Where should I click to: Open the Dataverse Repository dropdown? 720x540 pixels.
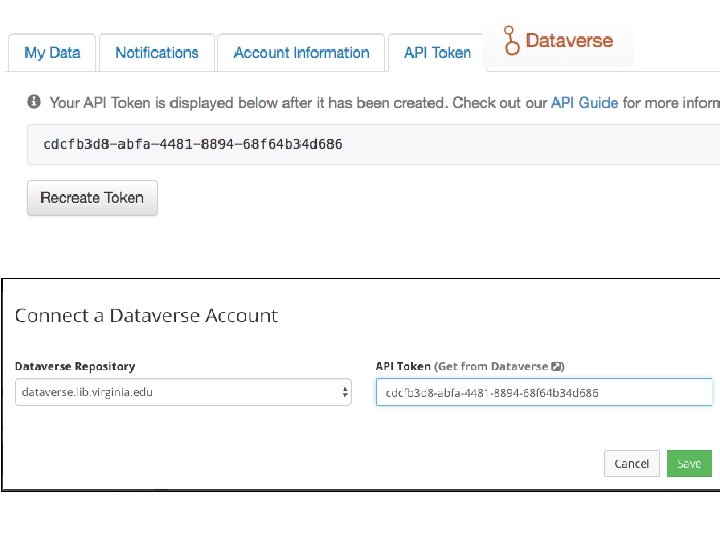(183, 392)
